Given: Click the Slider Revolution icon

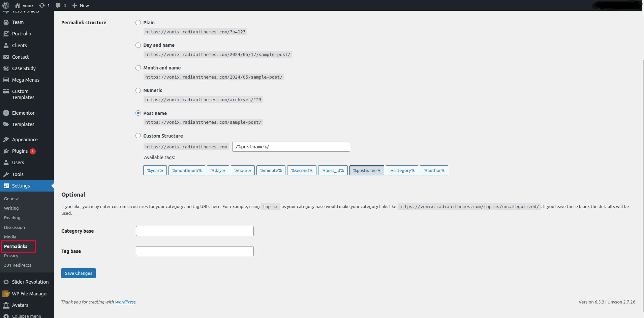Looking at the screenshot, I should [6, 282].
